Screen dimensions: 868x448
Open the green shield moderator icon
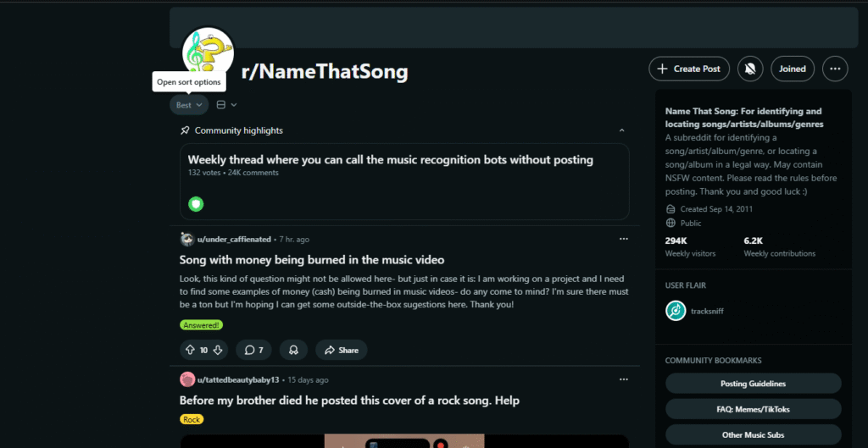click(196, 204)
